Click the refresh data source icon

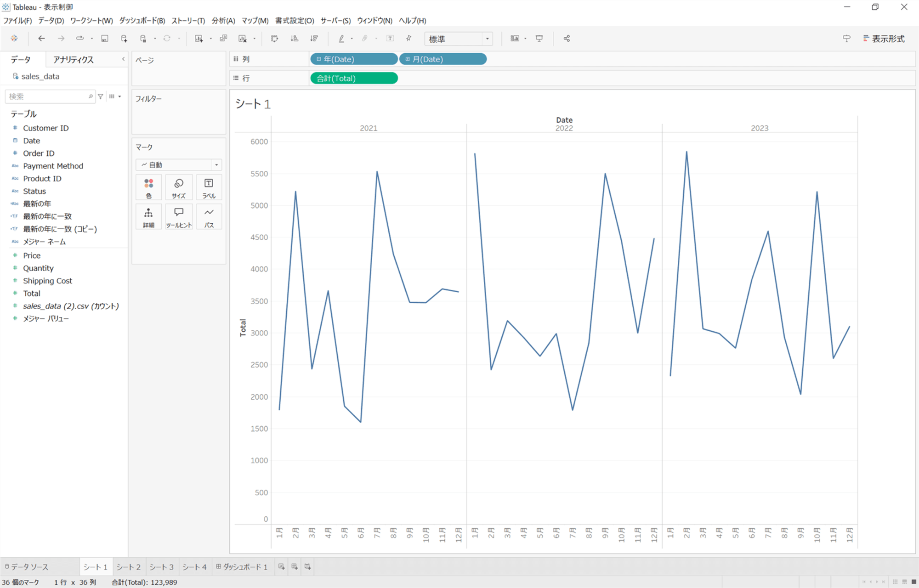tap(167, 39)
